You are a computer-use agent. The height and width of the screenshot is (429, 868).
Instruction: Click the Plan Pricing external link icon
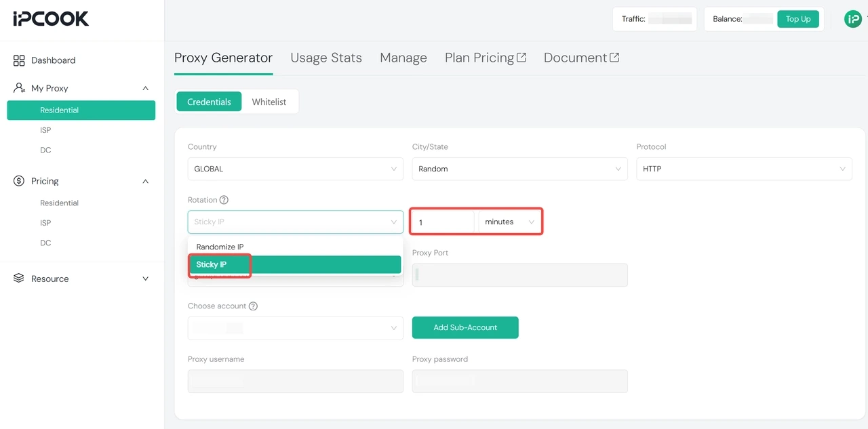(x=521, y=58)
